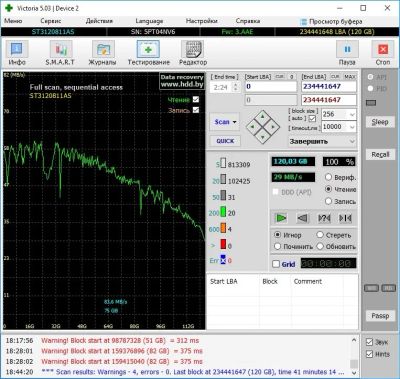Click the red slow block indicator
400x379 pixels.
tap(223, 244)
